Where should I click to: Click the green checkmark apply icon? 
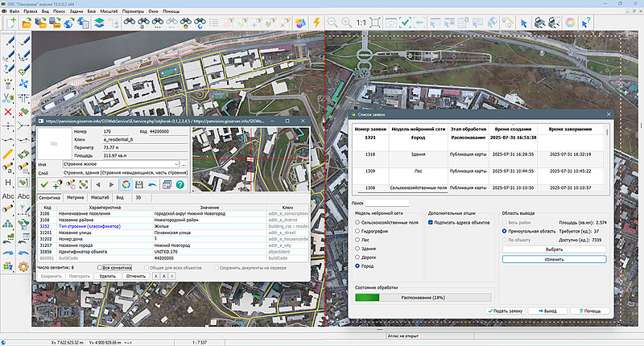[x=45, y=185]
